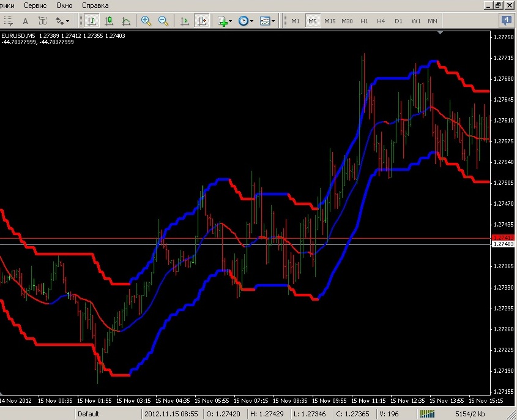Expand the templates dropdown arrow
The width and height of the screenshot is (517, 420).
273,21
